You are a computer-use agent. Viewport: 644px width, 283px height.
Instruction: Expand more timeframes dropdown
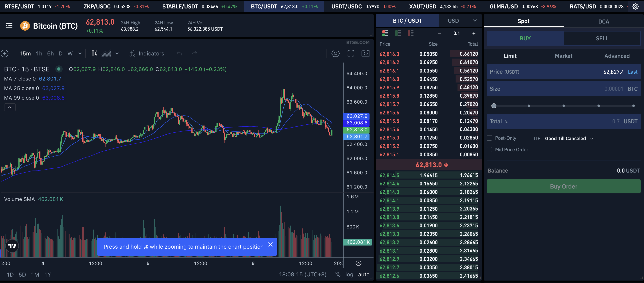pyautogui.click(x=80, y=53)
